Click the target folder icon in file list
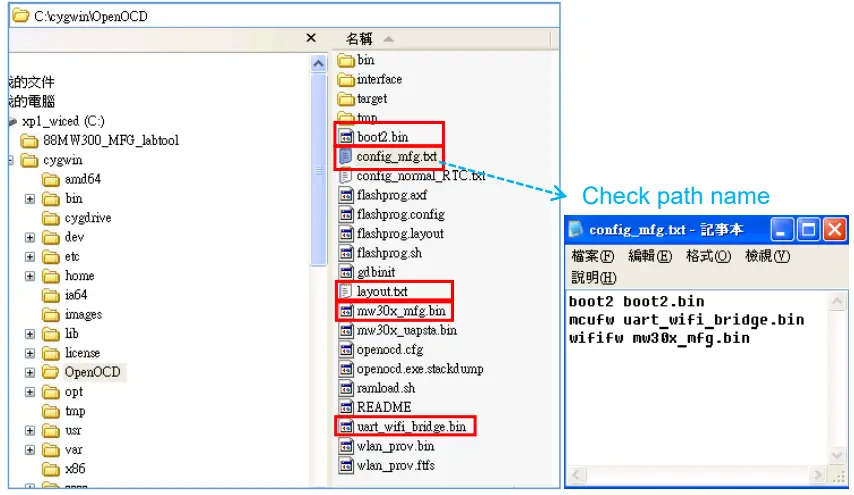 [x=346, y=99]
